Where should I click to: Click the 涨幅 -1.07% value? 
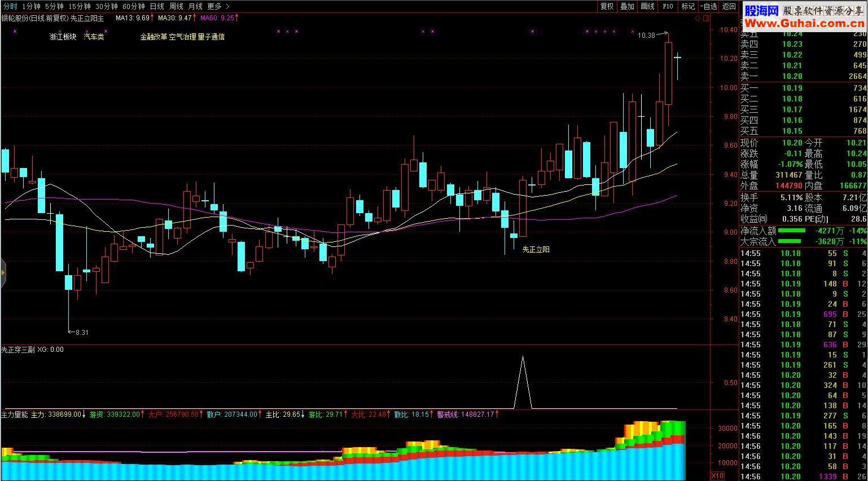coord(789,164)
